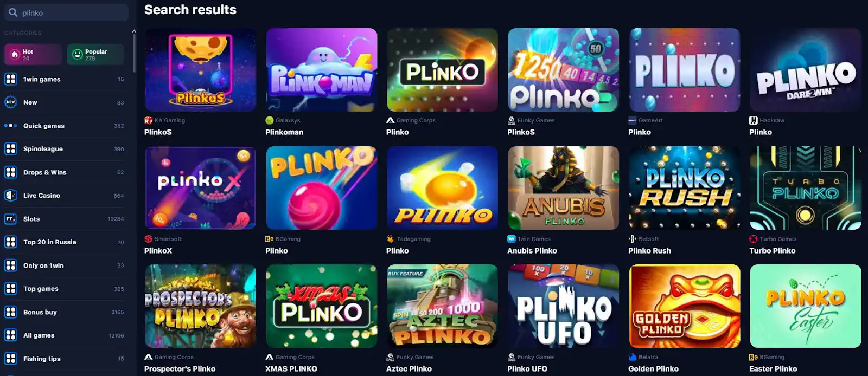Image resolution: width=868 pixels, height=376 pixels.
Task: Open the Plinkoman game title link
Action: tap(284, 132)
